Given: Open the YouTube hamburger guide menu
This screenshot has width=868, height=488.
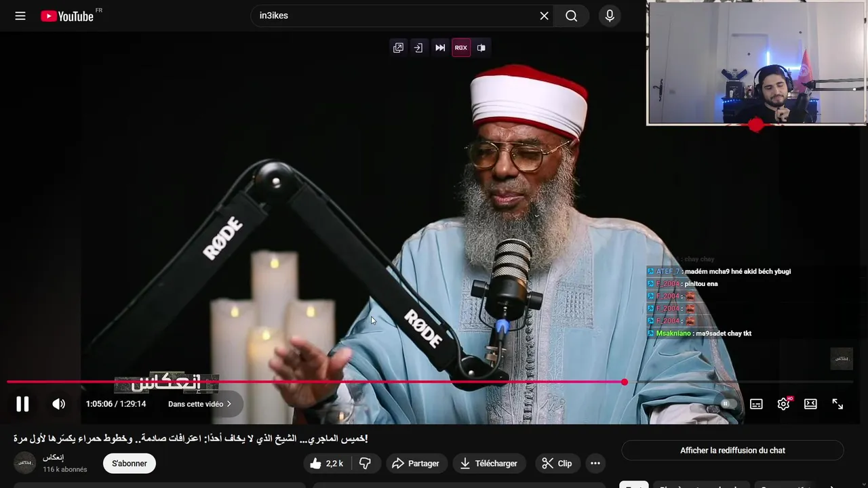Looking at the screenshot, I should [20, 16].
